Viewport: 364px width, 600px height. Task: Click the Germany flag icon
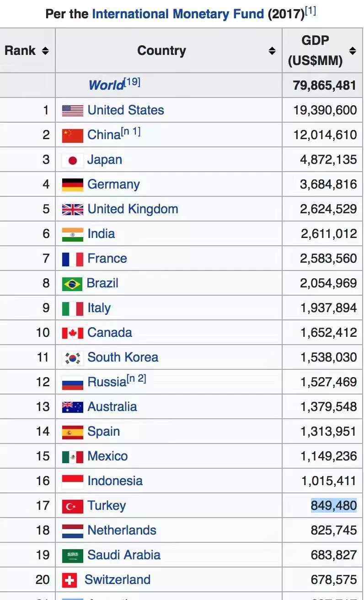pos(73,185)
